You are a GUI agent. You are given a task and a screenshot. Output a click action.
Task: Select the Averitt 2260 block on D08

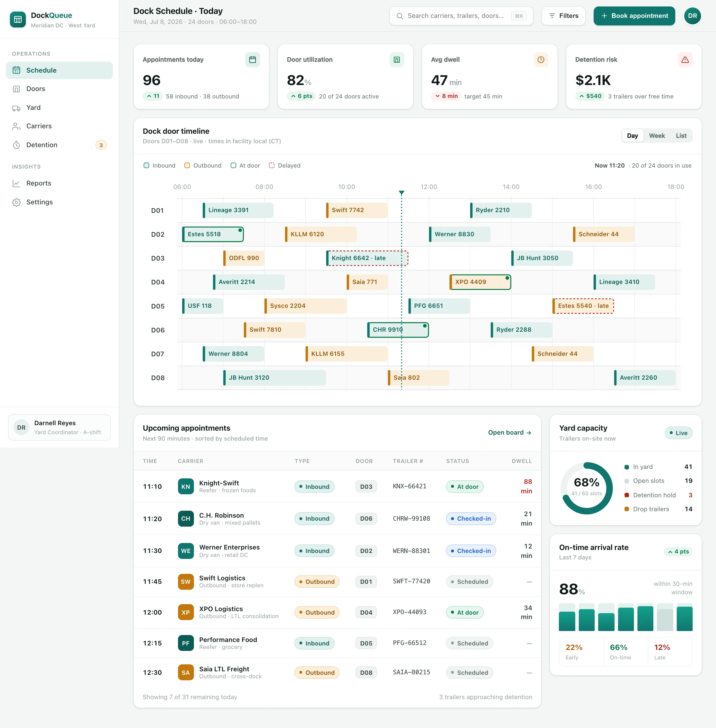pyautogui.click(x=645, y=377)
